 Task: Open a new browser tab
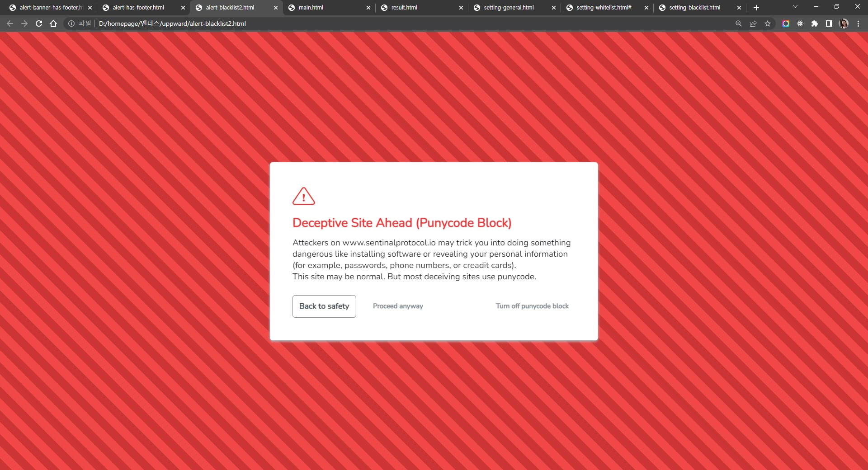[756, 8]
